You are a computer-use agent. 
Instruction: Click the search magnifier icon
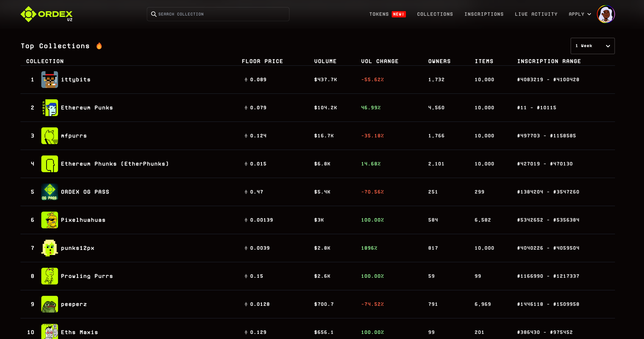tap(154, 14)
